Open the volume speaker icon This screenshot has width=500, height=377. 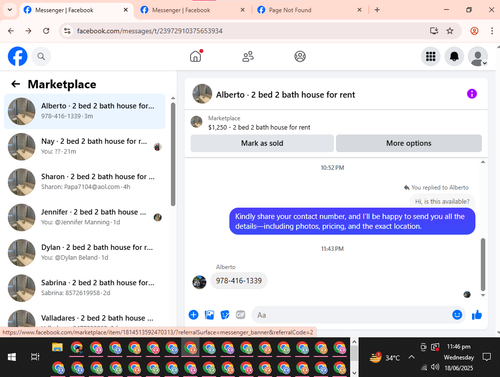coord(435,367)
